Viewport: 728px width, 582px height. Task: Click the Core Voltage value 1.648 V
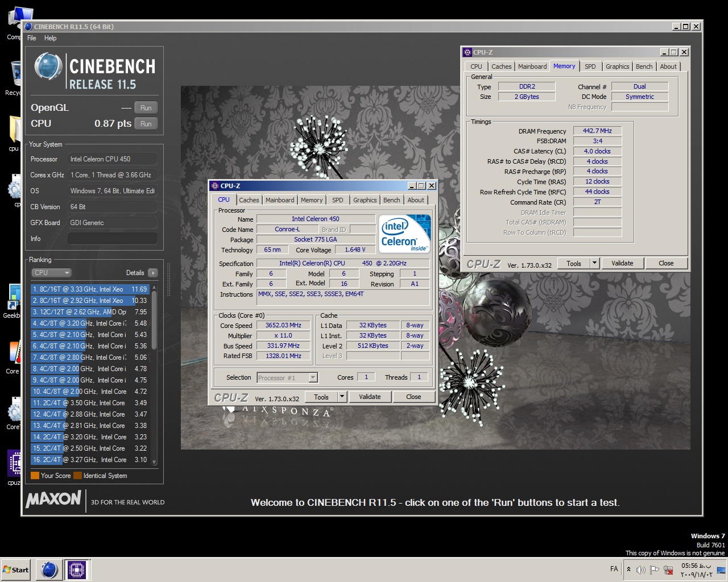click(x=355, y=250)
